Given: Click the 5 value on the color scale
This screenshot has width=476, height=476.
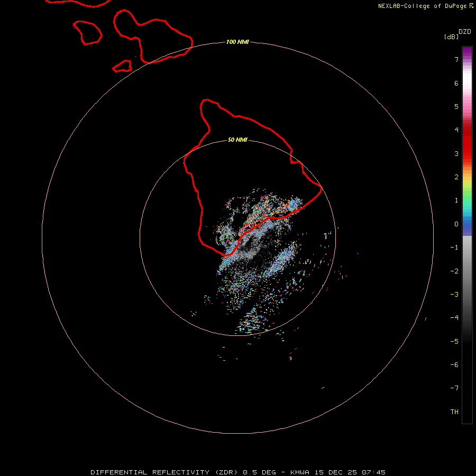Looking at the screenshot, I should (x=456, y=106).
